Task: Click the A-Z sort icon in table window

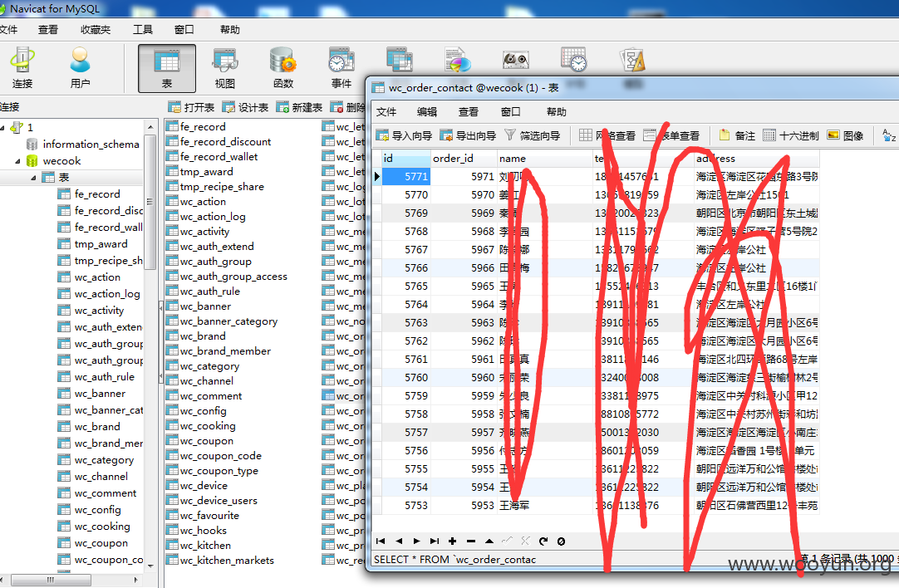Action: 889,135
